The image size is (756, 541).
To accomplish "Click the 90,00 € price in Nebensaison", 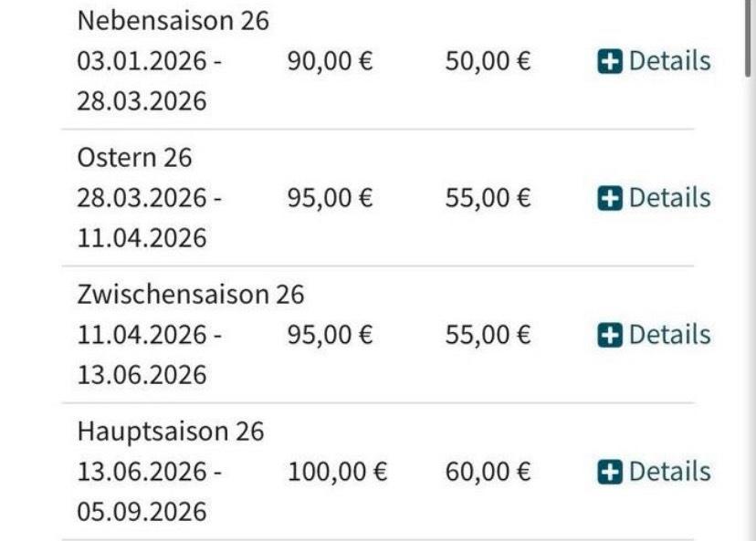I will (330, 61).
